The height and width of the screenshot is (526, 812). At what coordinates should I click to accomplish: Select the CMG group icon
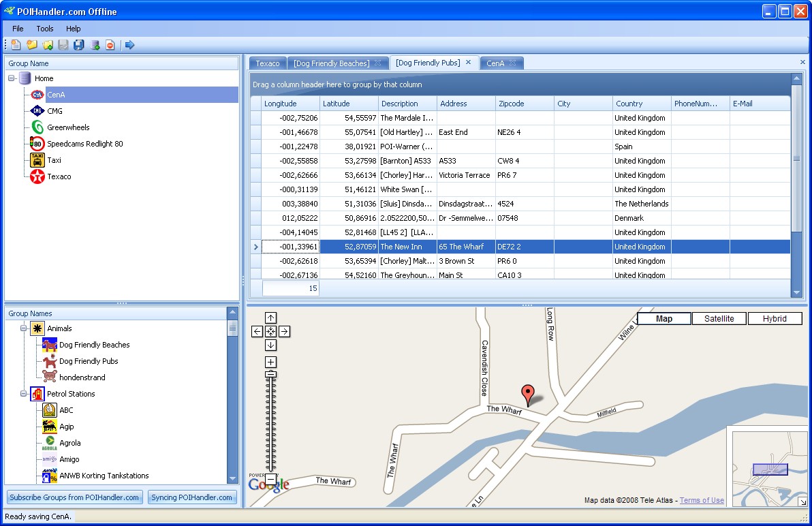(37, 111)
